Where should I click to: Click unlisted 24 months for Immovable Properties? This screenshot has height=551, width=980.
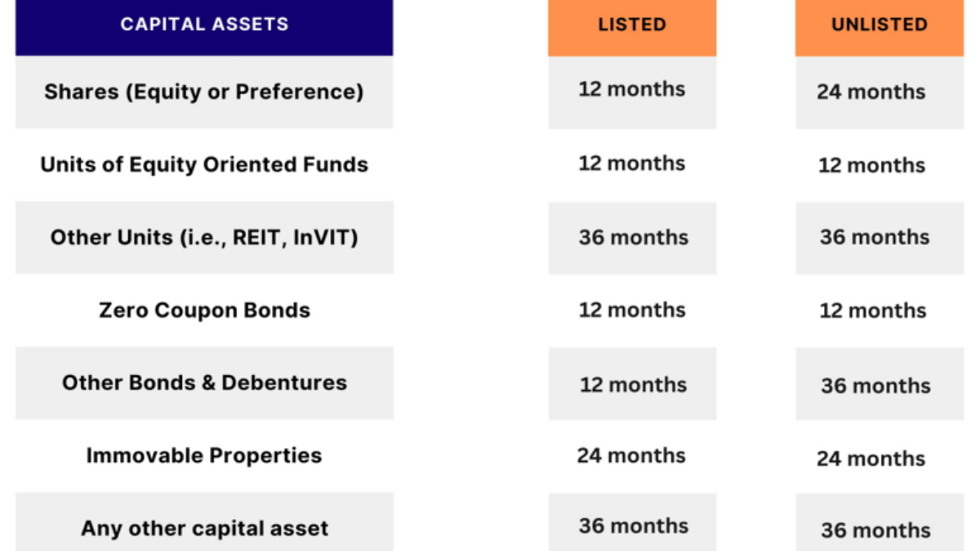[x=871, y=459]
